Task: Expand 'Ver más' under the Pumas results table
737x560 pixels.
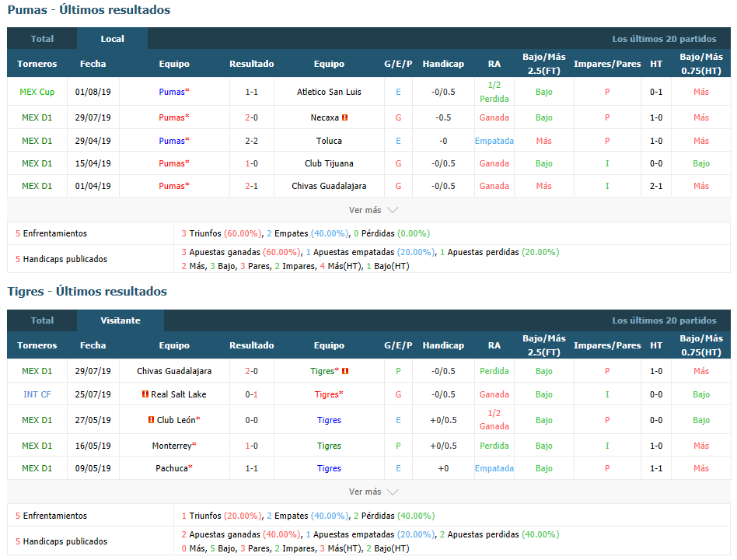Action: coord(373,210)
